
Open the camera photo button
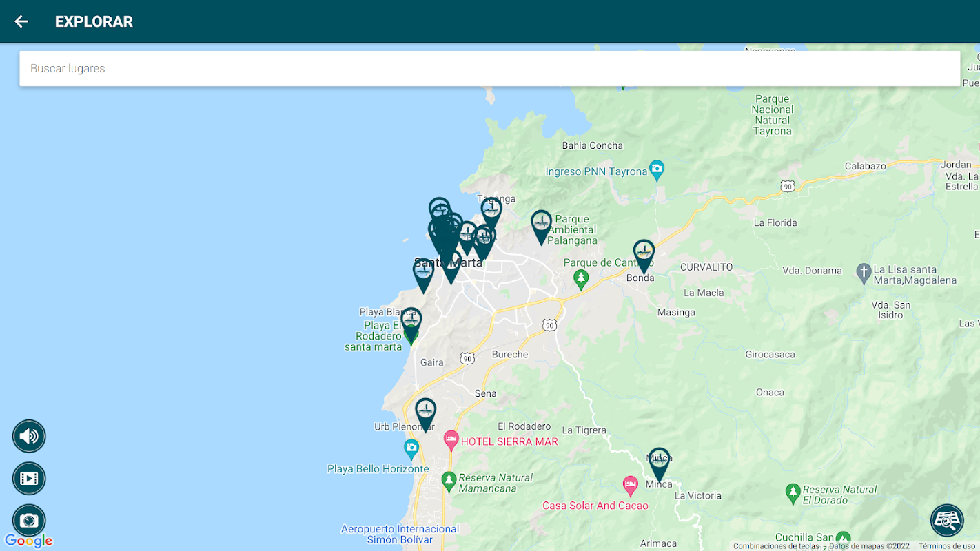click(x=29, y=521)
